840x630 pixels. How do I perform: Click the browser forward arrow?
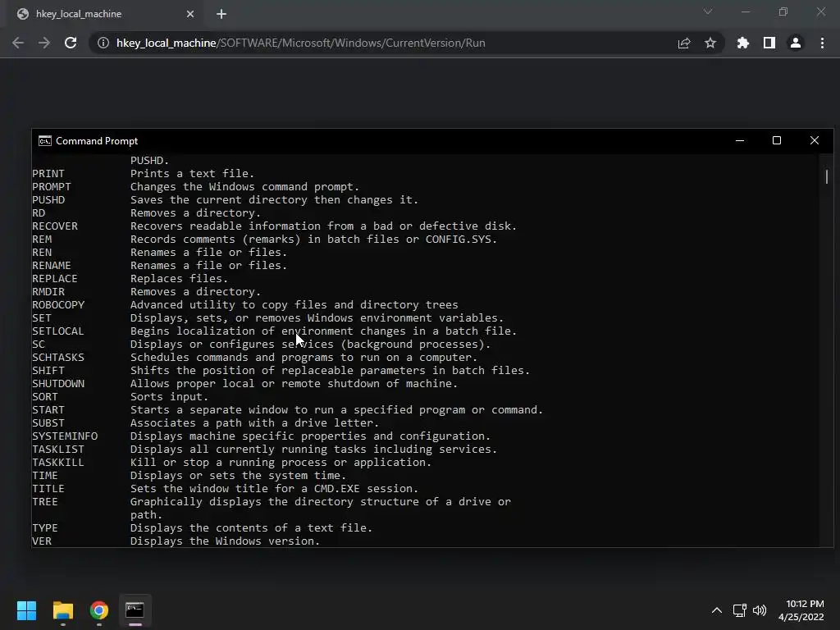(44, 43)
